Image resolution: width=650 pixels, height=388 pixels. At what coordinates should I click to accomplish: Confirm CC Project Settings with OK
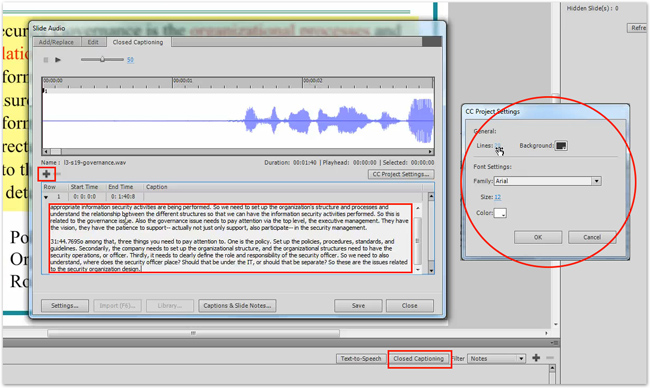tap(538, 237)
